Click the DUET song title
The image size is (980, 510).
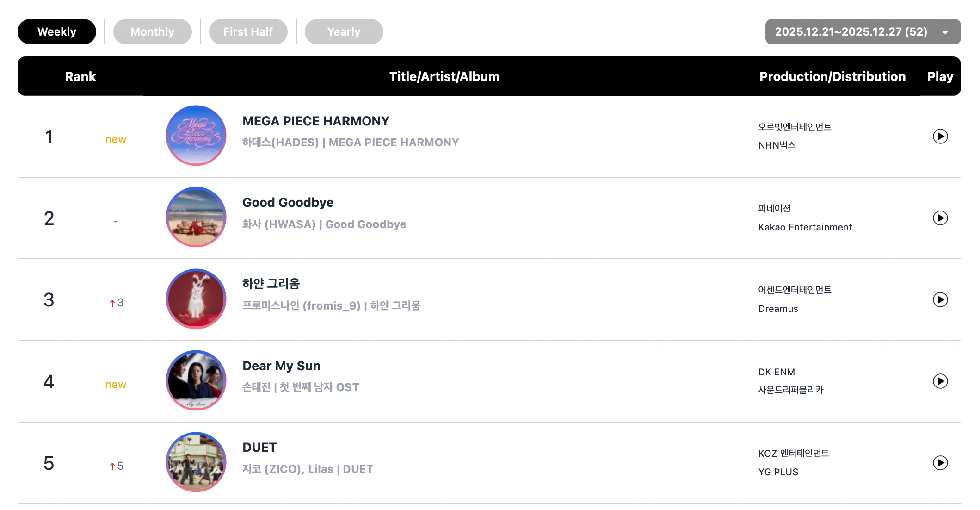pyautogui.click(x=259, y=448)
